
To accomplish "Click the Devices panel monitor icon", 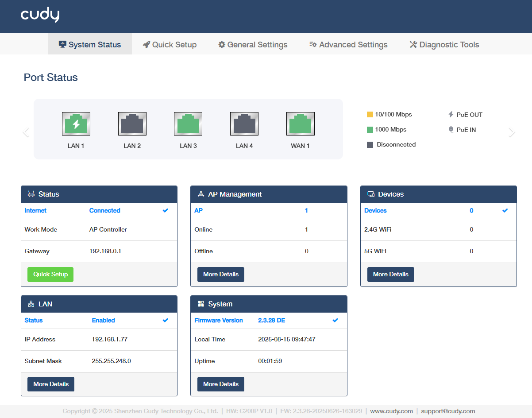I will point(371,194).
